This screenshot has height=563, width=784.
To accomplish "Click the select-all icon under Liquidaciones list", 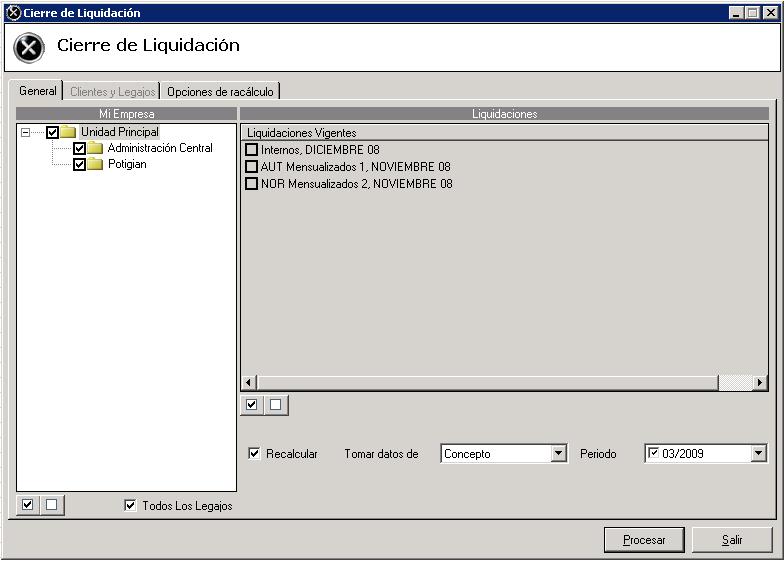I will point(252,405).
